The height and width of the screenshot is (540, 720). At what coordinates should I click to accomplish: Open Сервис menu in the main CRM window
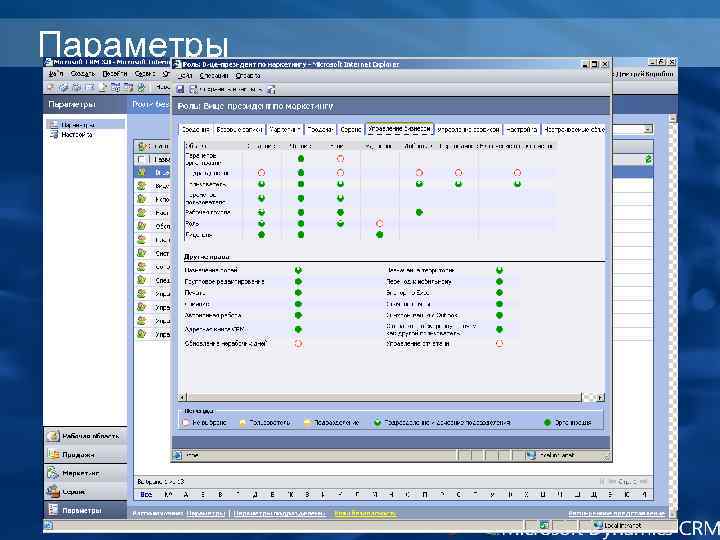(x=145, y=73)
